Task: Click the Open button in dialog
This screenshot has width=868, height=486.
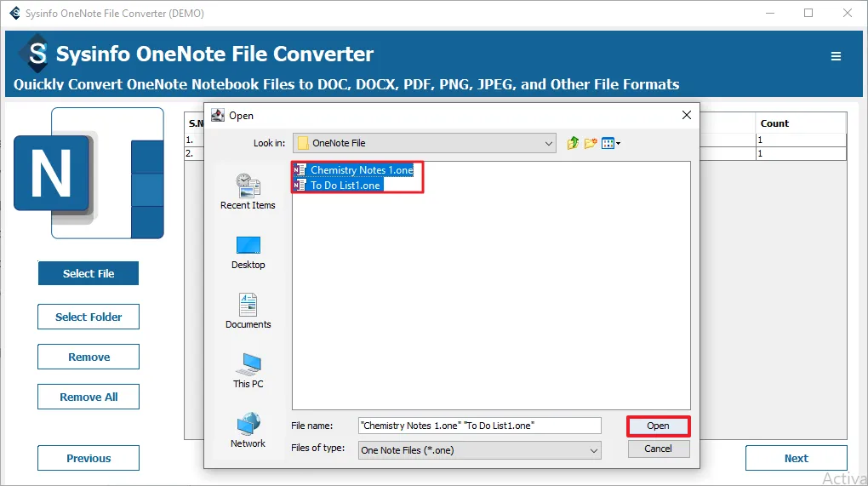Action: point(658,426)
